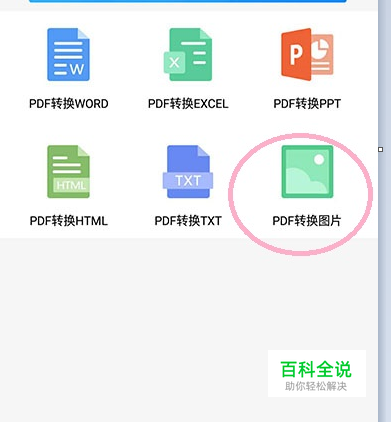
Task: Select the PDF转换图片 label
Action: tap(307, 221)
